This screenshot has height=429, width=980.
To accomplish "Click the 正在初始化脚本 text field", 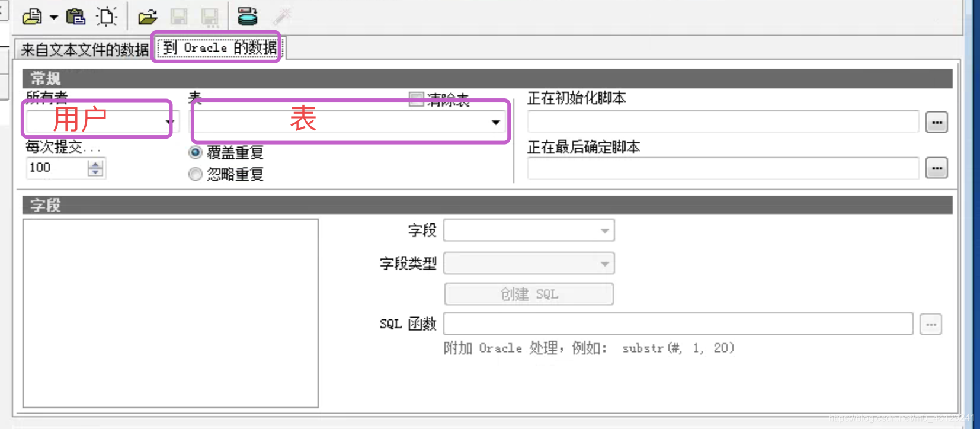I will 723,122.
